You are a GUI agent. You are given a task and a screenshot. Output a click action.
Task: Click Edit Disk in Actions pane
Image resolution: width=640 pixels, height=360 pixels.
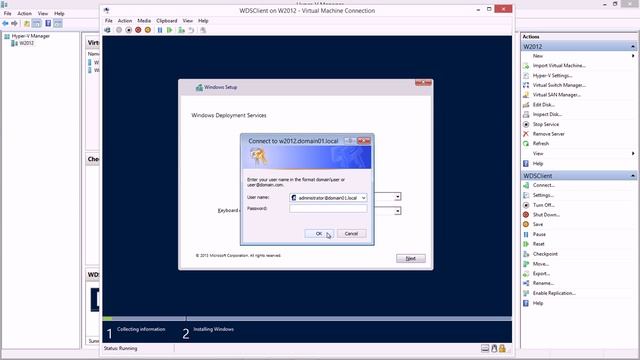pyautogui.click(x=544, y=105)
